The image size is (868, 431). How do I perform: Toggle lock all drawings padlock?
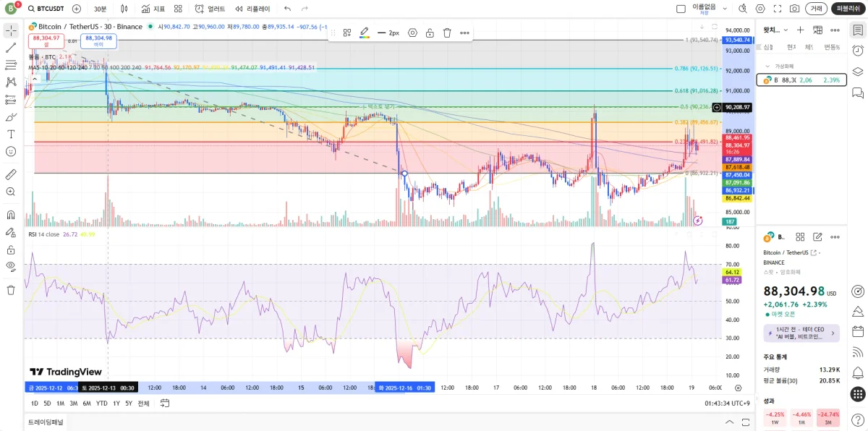(x=11, y=249)
